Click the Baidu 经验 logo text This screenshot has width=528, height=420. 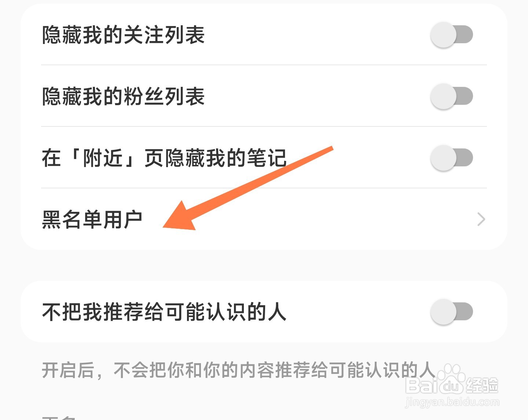481,385
